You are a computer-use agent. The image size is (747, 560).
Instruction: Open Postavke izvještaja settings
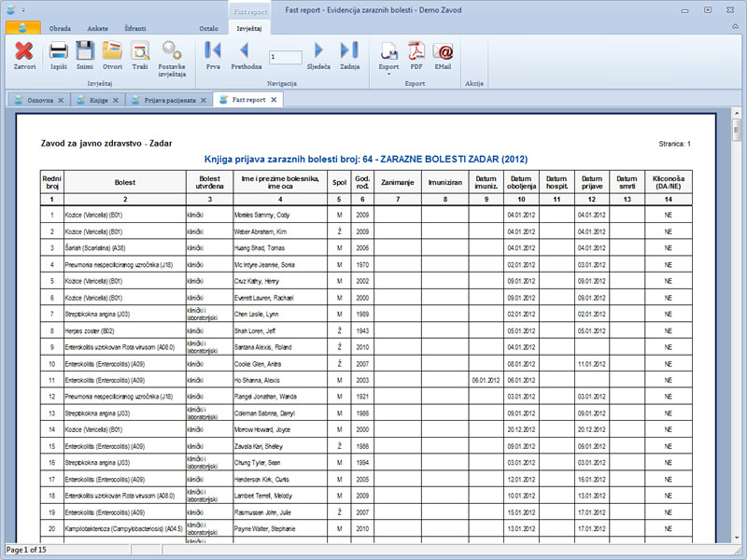point(172,59)
